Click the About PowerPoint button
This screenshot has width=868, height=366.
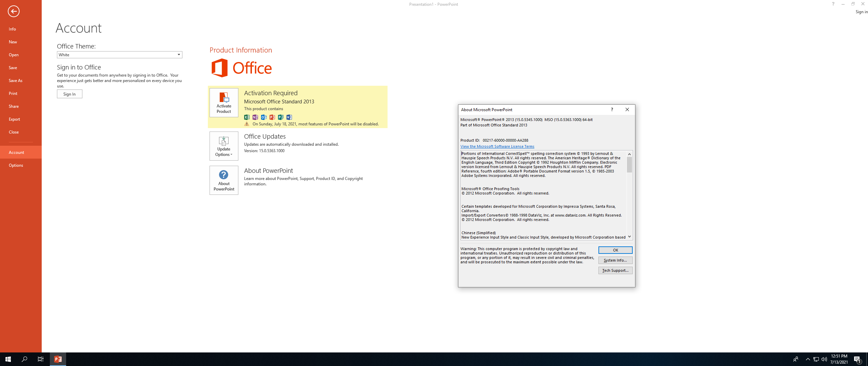[x=224, y=180]
